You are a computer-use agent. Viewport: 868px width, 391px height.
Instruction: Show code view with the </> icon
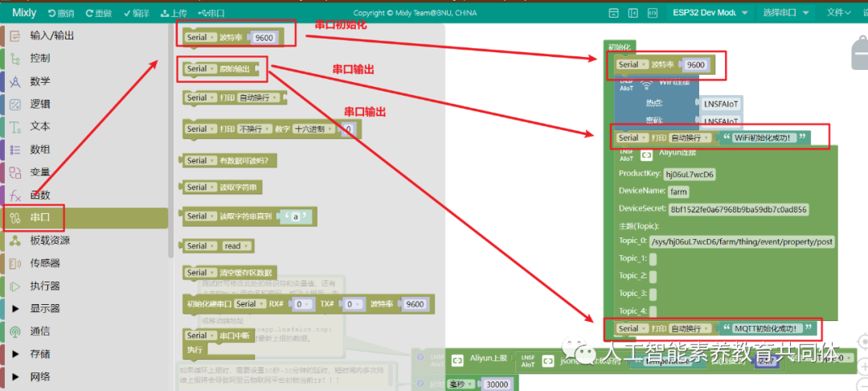[653, 13]
